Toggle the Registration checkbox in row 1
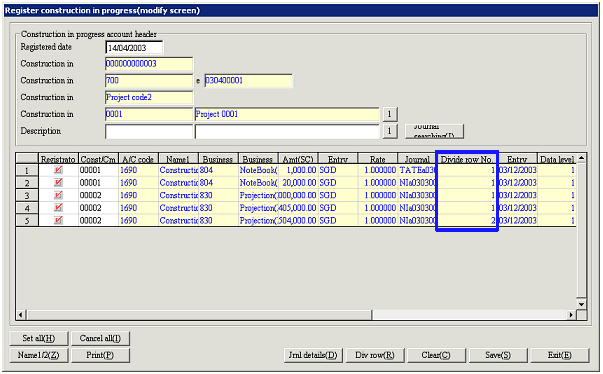 click(x=58, y=170)
